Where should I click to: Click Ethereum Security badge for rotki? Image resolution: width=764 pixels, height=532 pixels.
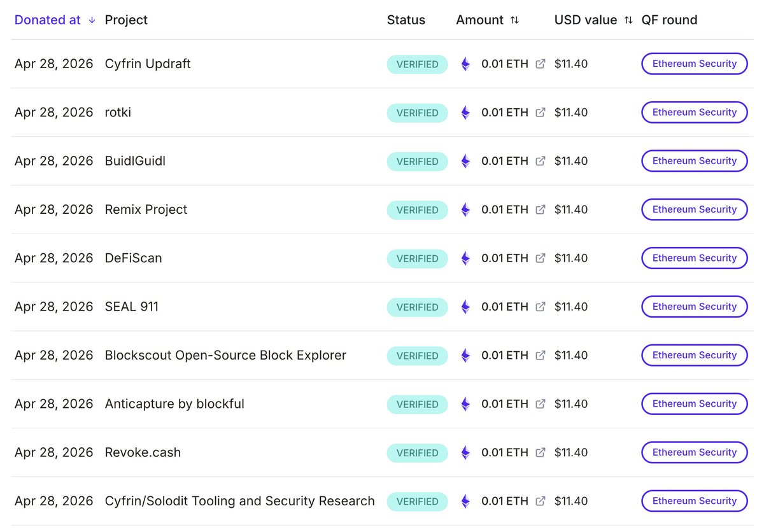(x=695, y=113)
